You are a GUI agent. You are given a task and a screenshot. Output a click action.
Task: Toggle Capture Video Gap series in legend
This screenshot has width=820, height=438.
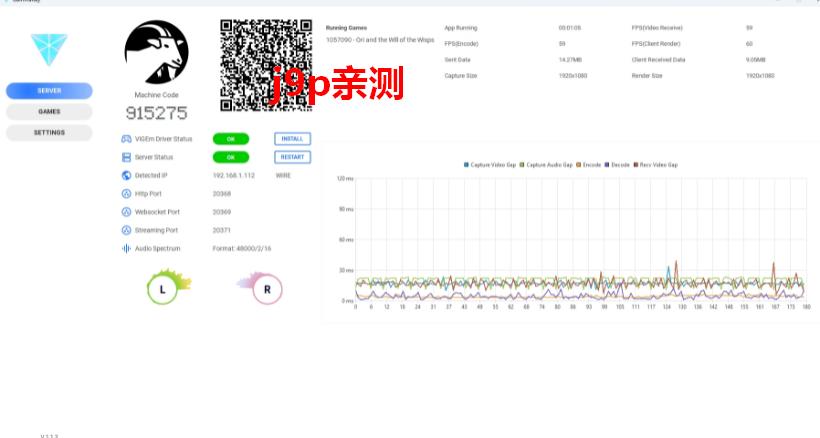490,164
